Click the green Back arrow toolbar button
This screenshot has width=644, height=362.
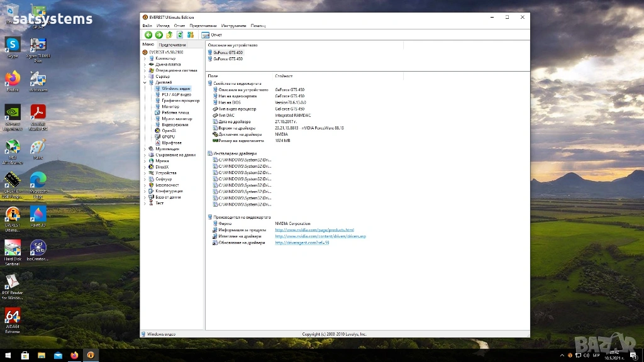(148, 35)
